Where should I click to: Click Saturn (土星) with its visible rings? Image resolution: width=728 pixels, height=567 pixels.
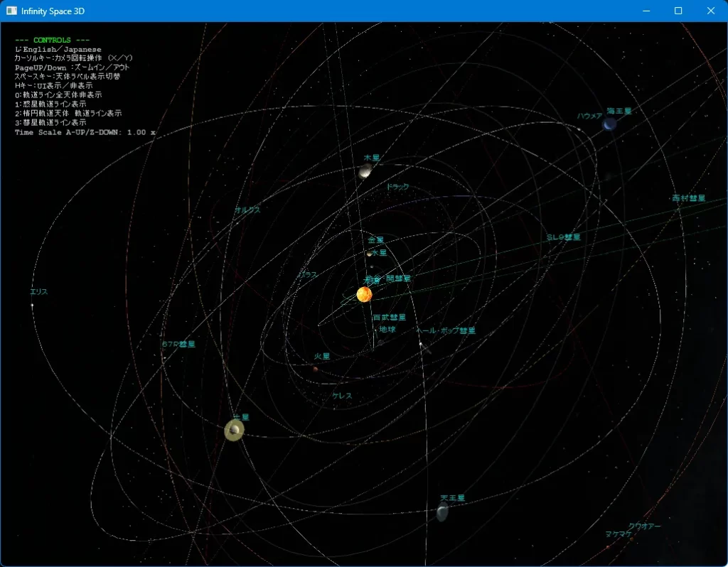(234, 429)
